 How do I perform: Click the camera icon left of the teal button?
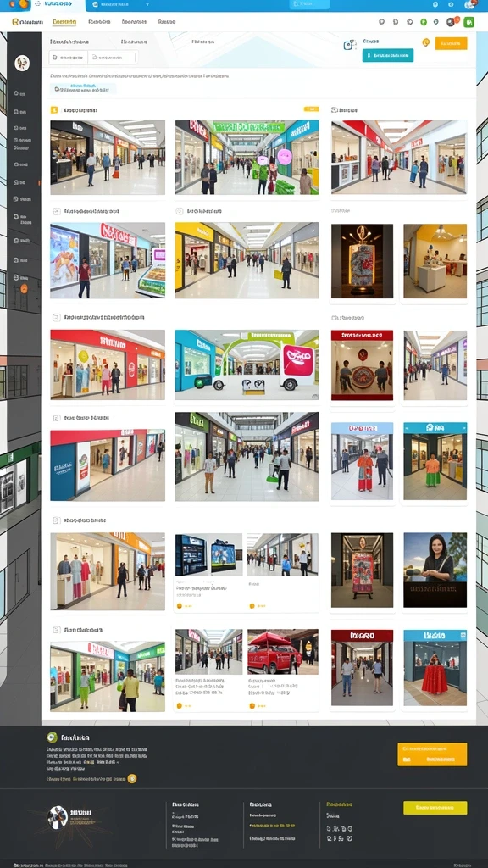(x=349, y=45)
